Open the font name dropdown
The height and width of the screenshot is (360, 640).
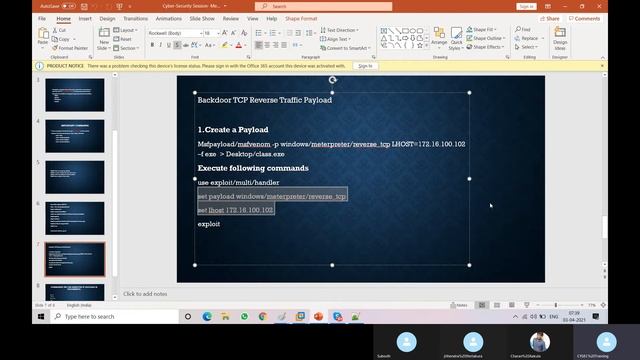coord(201,33)
